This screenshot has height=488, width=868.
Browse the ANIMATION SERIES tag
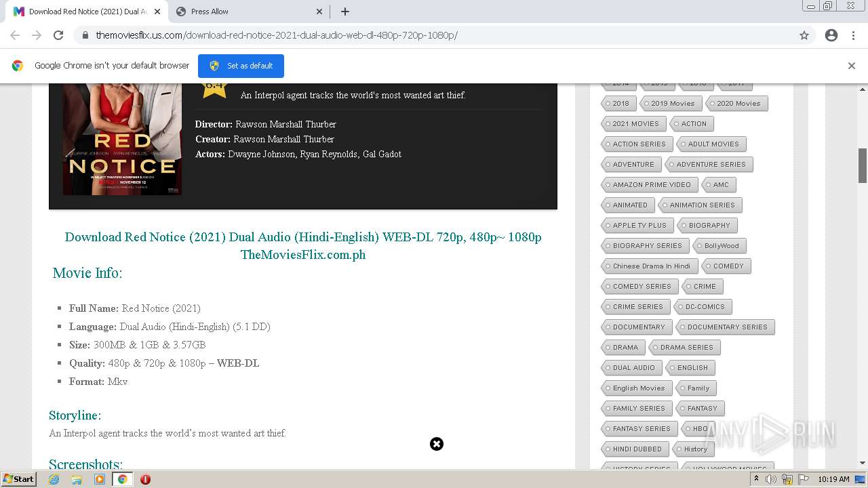coord(701,205)
